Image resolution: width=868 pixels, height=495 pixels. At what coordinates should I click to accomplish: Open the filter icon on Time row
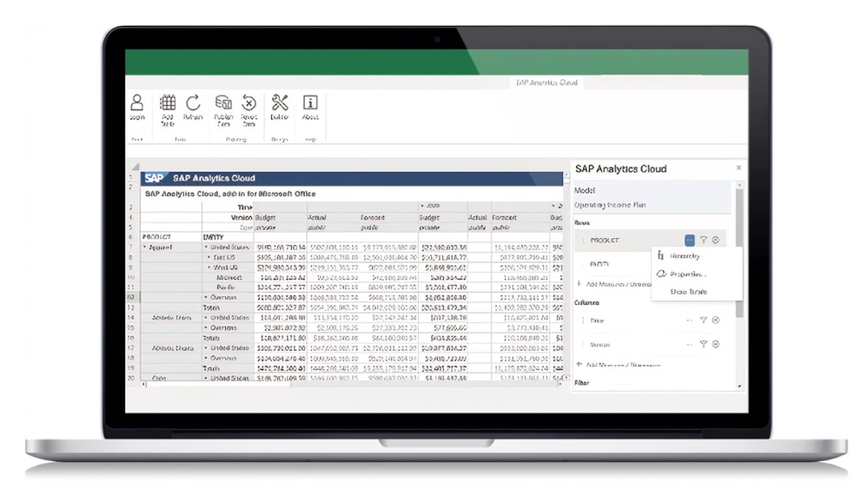pos(704,320)
